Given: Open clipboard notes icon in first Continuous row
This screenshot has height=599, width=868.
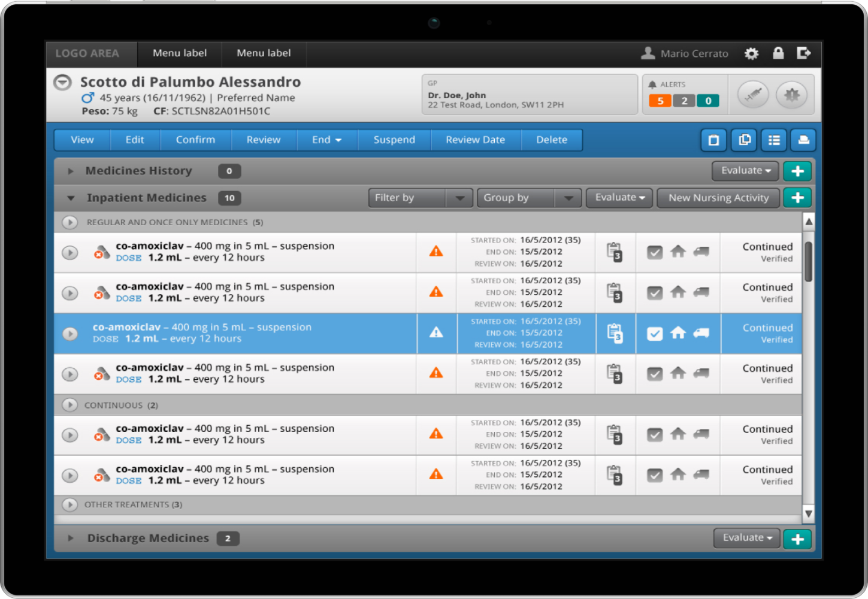Looking at the screenshot, I should click(x=615, y=434).
